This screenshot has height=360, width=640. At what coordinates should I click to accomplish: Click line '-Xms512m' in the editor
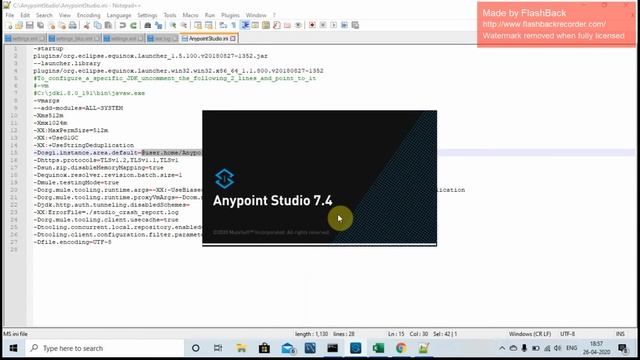point(49,116)
